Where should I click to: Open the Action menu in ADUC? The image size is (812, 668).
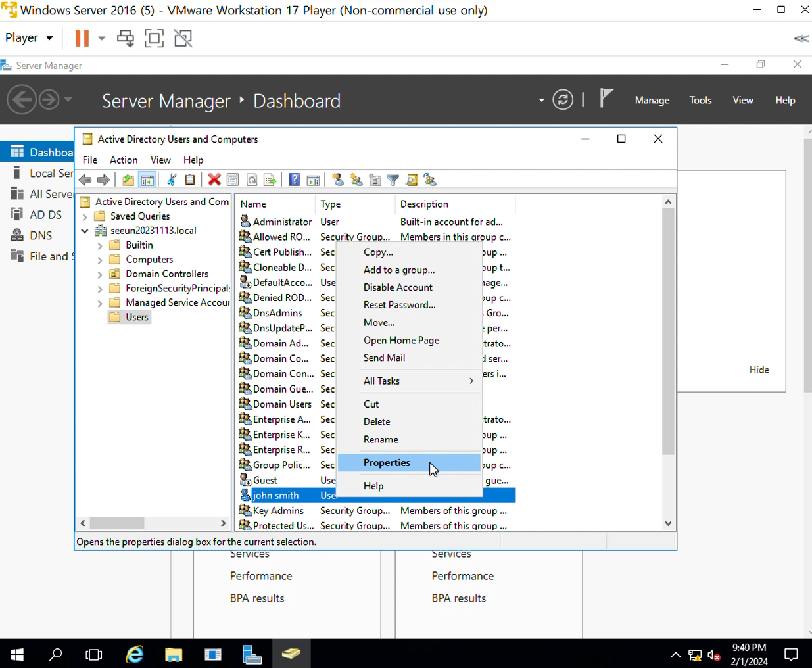[124, 160]
